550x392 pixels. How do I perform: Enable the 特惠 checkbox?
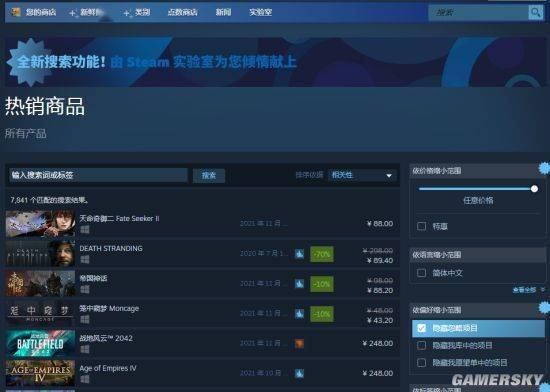(422, 226)
